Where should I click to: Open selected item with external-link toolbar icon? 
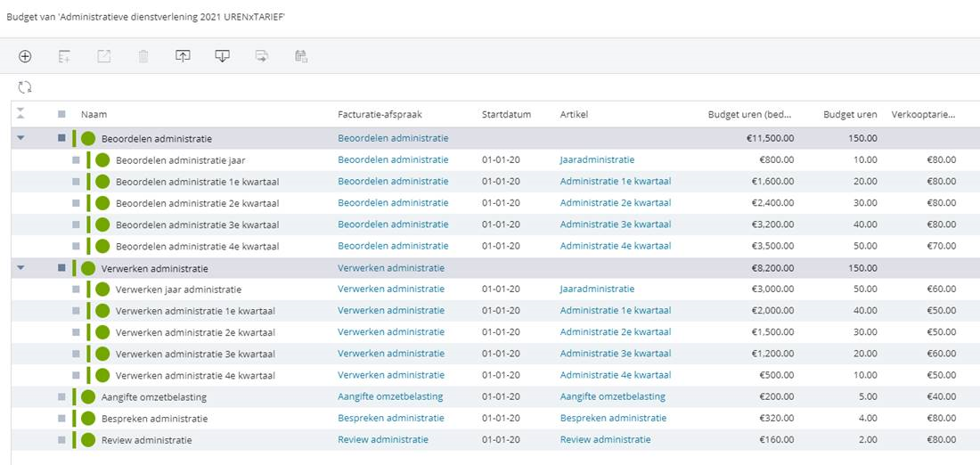coord(103,56)
